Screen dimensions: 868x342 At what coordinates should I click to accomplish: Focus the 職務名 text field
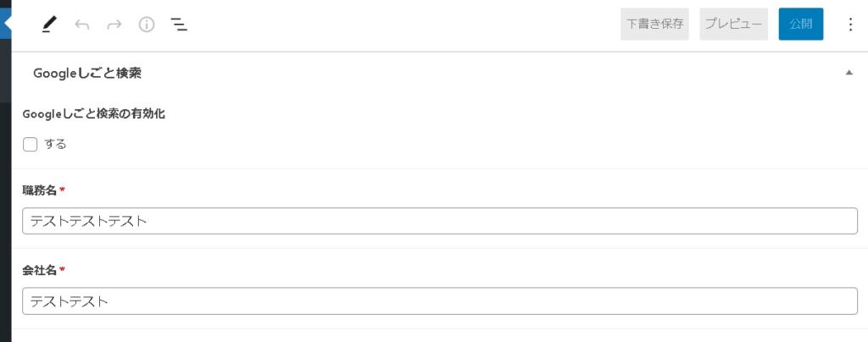coord(439,221)
